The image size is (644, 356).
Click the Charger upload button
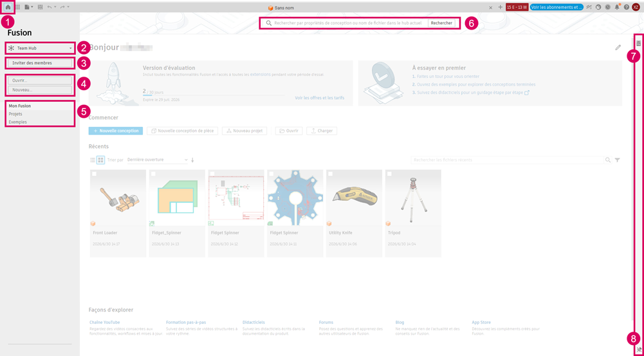point(322,131)
